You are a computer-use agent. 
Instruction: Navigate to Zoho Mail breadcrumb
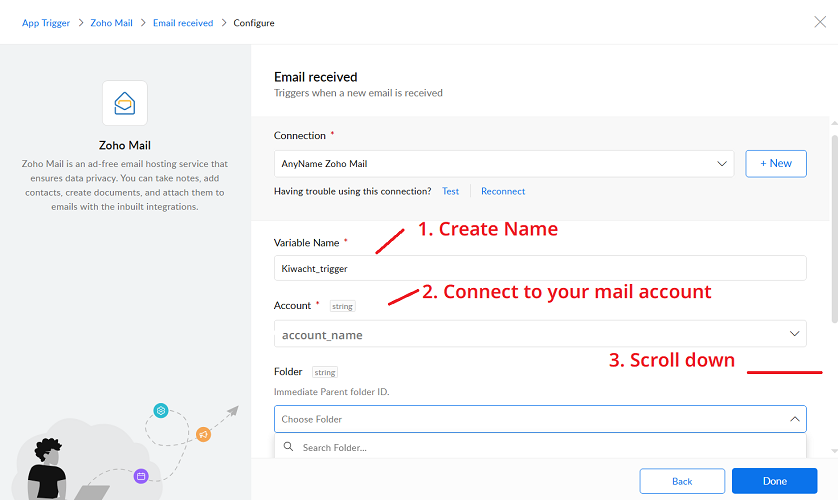tap(111, 23)
